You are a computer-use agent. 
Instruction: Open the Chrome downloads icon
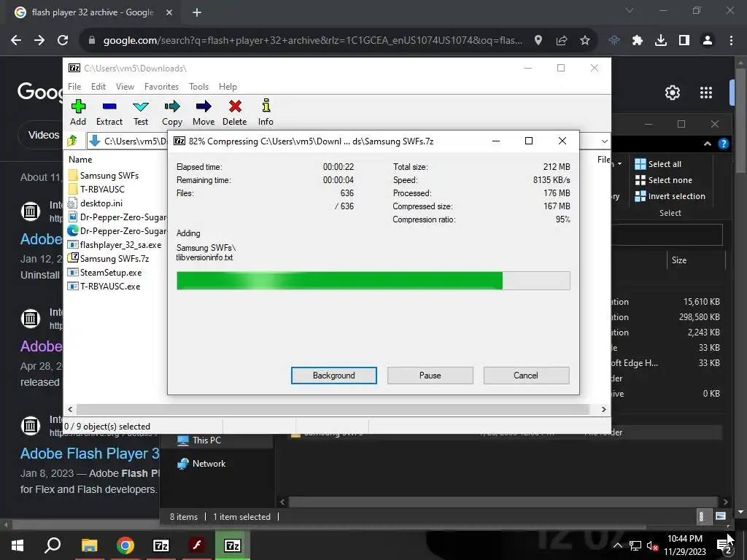(x=661, y=41)
